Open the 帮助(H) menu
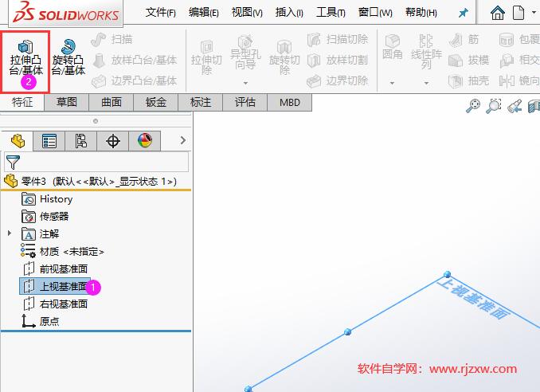 (421, 13)
